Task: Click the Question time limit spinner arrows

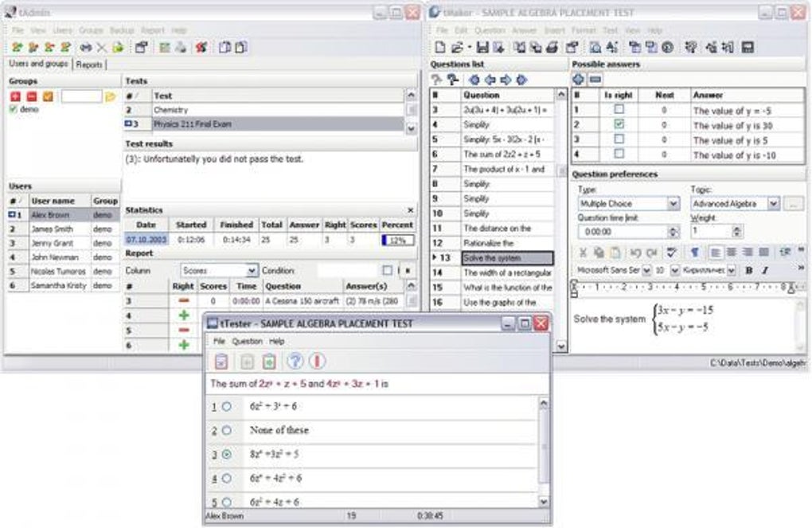Action: (x=673, y=232)
